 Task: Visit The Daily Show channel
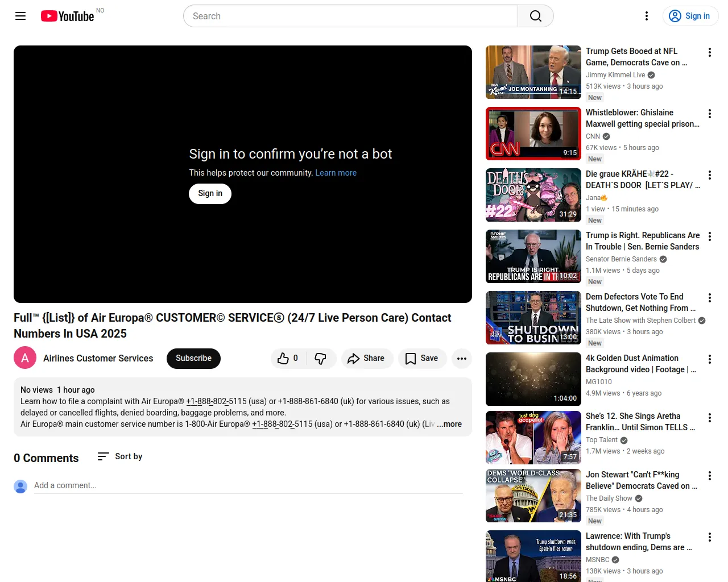tap(609, 498)
